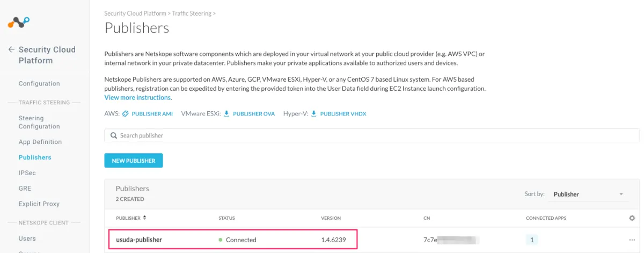Open Steering Configuration in the sidebar

39,122
